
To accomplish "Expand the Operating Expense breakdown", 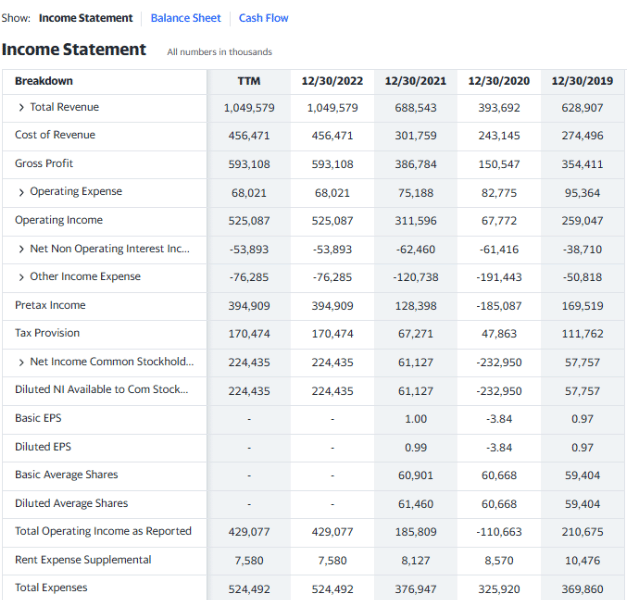I will pos(22,192).
